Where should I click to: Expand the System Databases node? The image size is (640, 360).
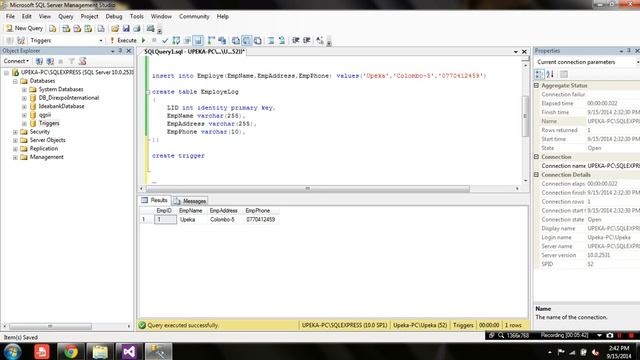(x=24, y=89)
